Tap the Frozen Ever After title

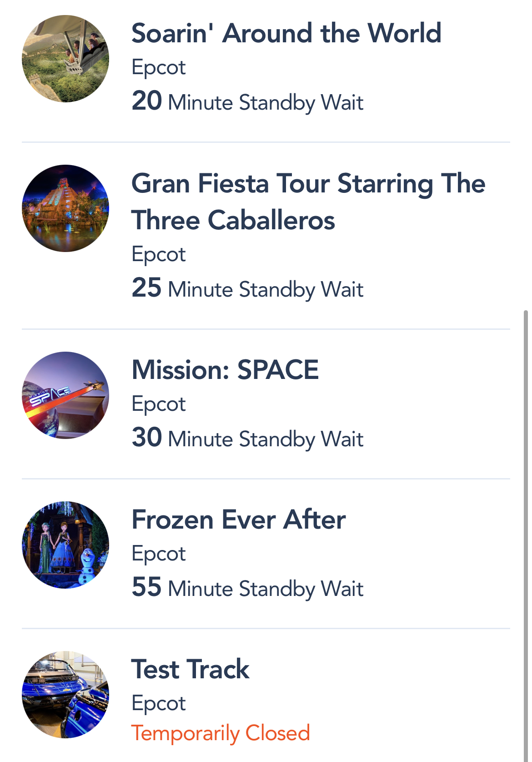click(x=239, y=520)
